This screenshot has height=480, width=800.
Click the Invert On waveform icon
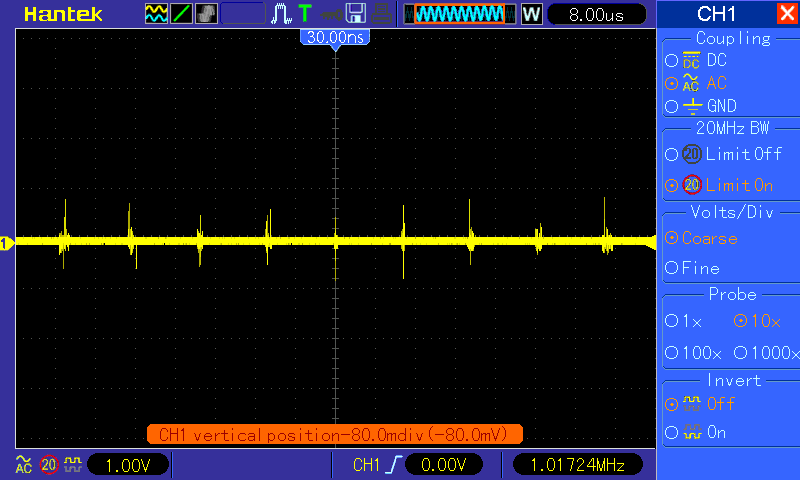(x=692, y=433)
